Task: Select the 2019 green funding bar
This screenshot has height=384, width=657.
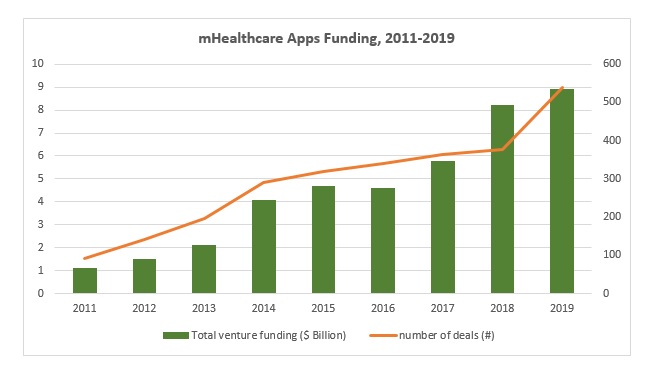Action: coord(562,191)
